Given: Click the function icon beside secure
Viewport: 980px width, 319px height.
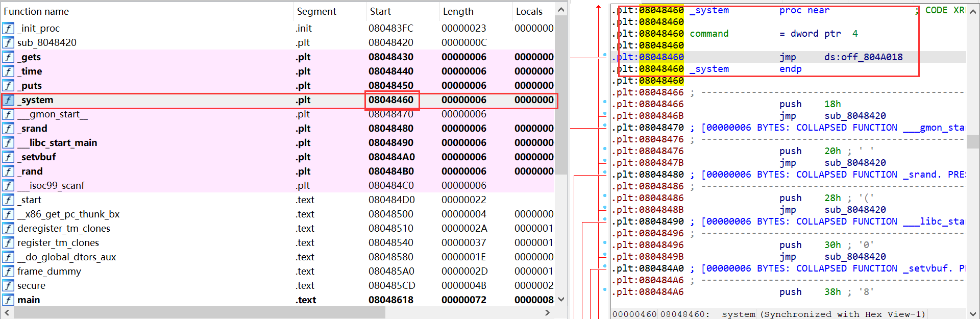Looking at the screenshot, I should 8,286.
